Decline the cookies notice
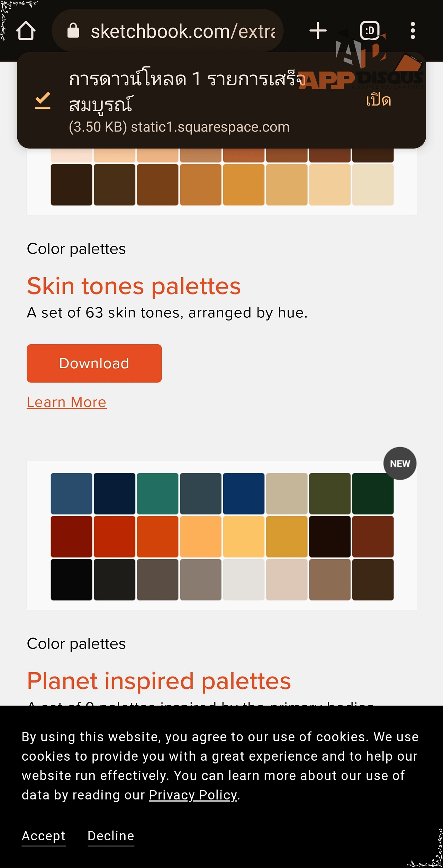 (x=111, y=836)
